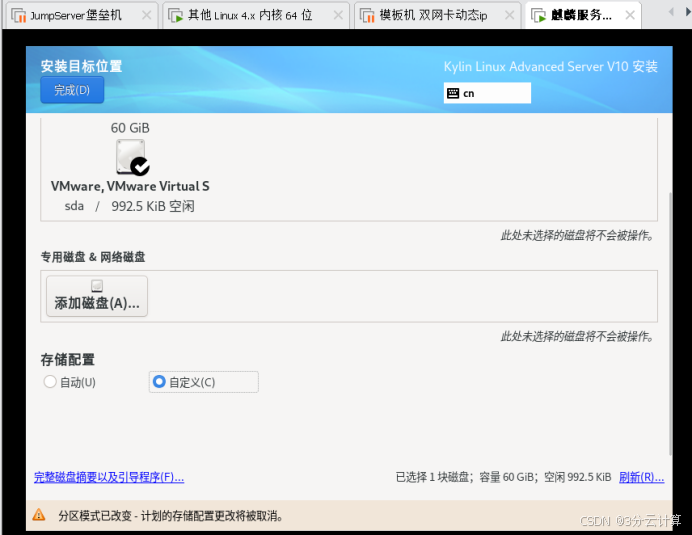Close the JumpServer堡垒机 tab
This screenshot has height=535, width=692.
[147, 15]
